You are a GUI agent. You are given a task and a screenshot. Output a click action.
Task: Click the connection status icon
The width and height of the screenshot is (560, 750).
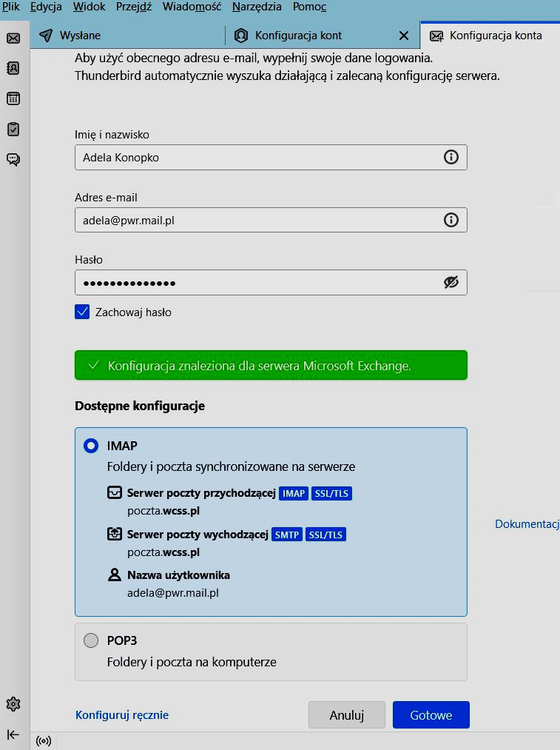click(43, 740)
